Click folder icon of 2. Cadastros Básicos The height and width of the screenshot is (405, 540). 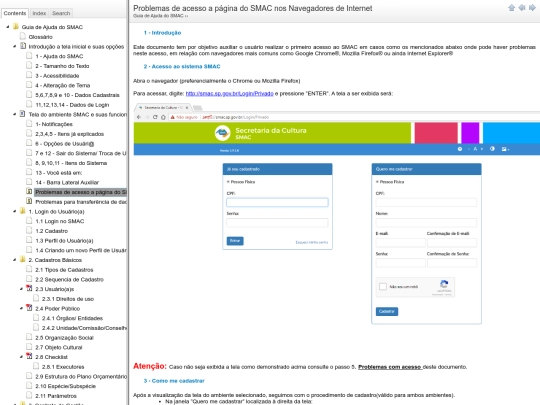[23, 259]
